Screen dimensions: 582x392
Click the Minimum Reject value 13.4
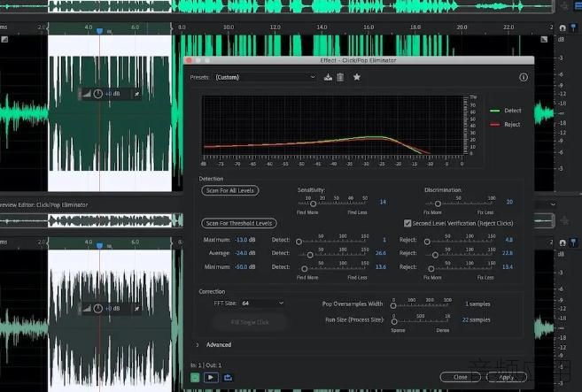pos(508,266)
